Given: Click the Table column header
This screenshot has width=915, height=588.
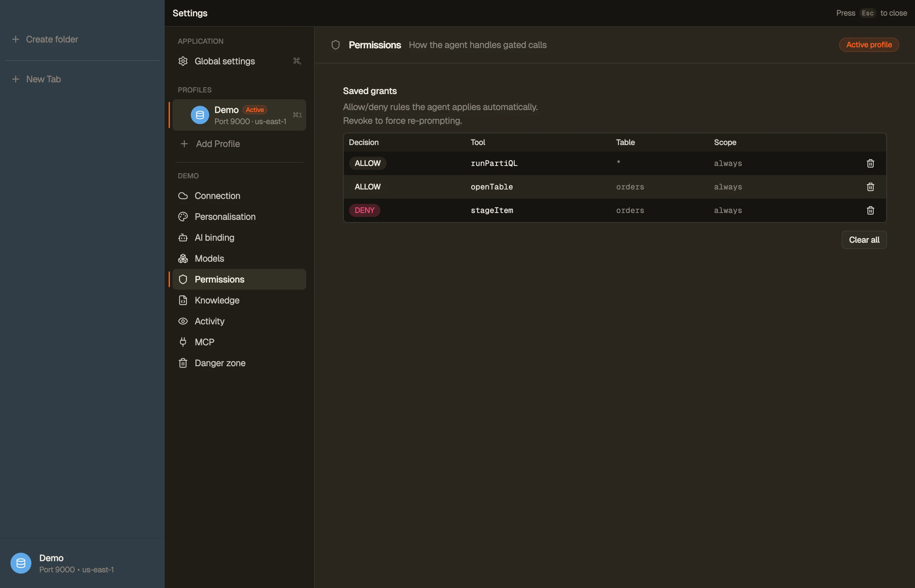Looking at the screenshot, I should [x=625, y=142].
